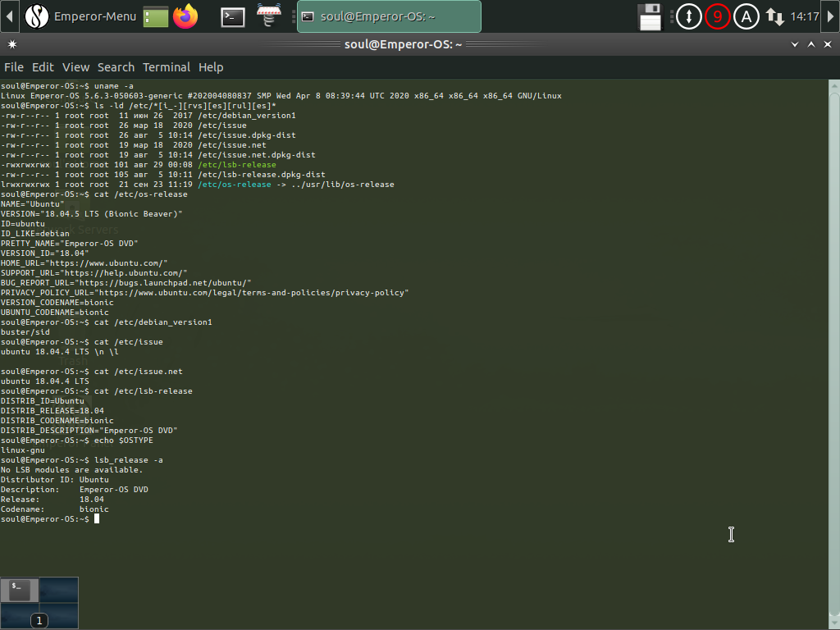The image size is (840, 630).
Task: Open the terminal launcher icon in the panel
Action: [233, 17]
